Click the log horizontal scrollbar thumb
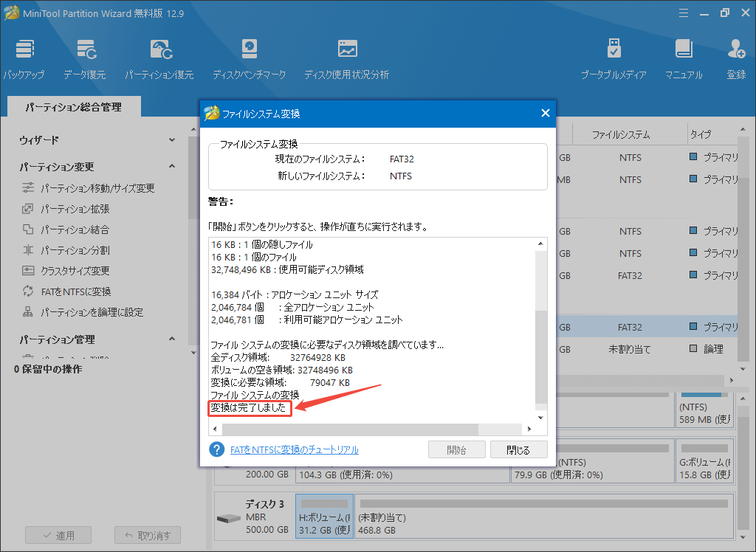756x552 pixels. pos(350,429)
